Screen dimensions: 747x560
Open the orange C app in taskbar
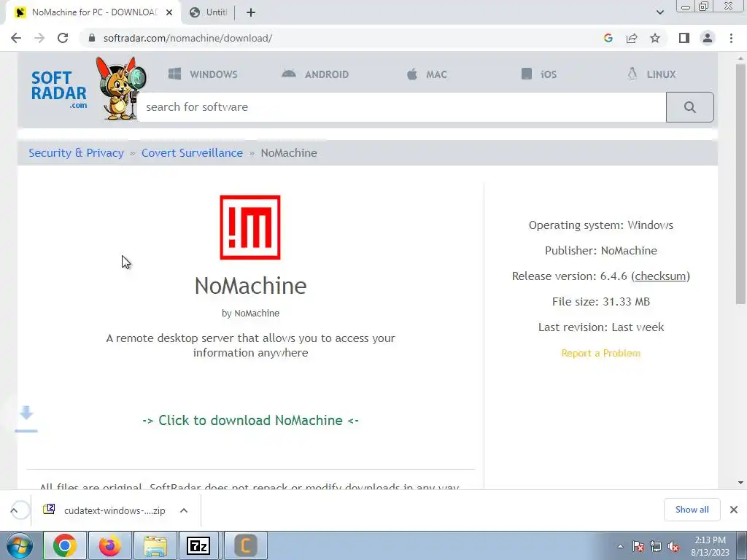tap(245, 545)
